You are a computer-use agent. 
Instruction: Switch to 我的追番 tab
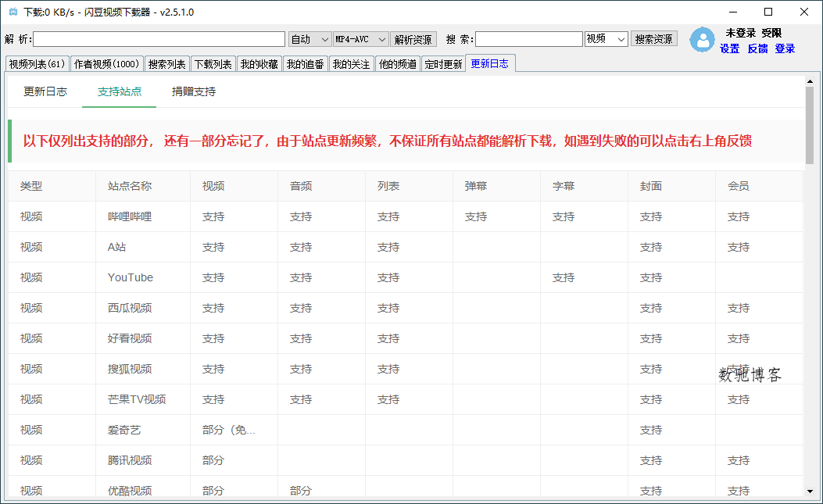pyautogui.click(x=306, y=64)
